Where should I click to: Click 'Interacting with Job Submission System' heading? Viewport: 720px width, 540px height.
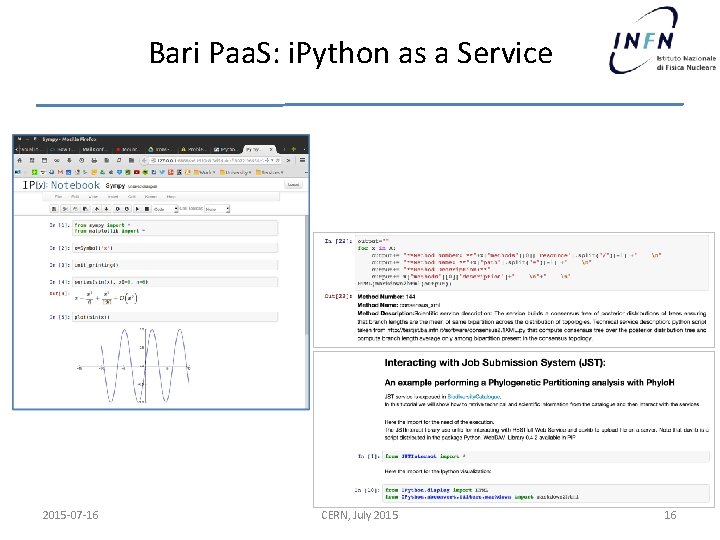[495, 363]
